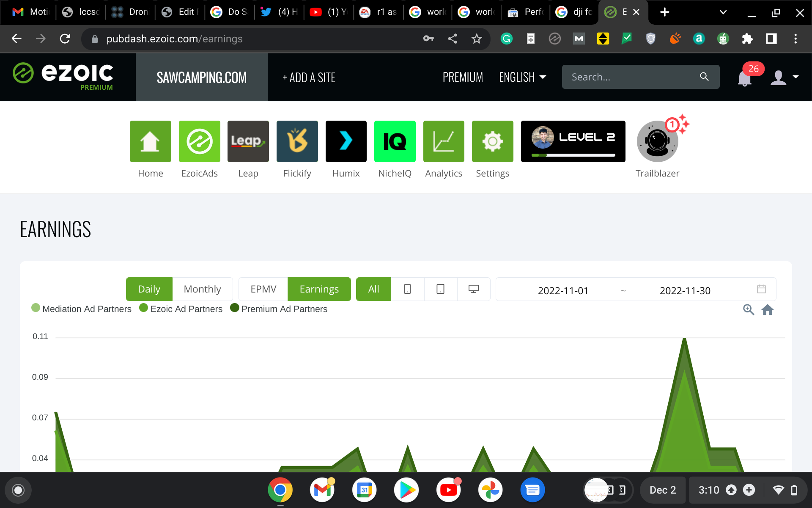Open the Humix icon

(x=346, y=141)
